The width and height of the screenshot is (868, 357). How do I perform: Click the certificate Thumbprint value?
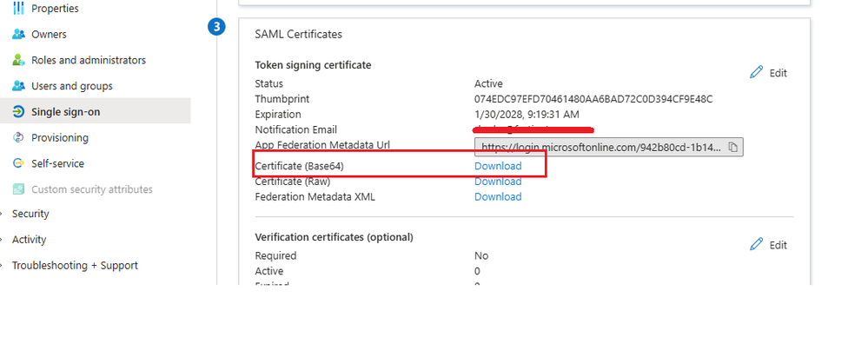point(593,99)
